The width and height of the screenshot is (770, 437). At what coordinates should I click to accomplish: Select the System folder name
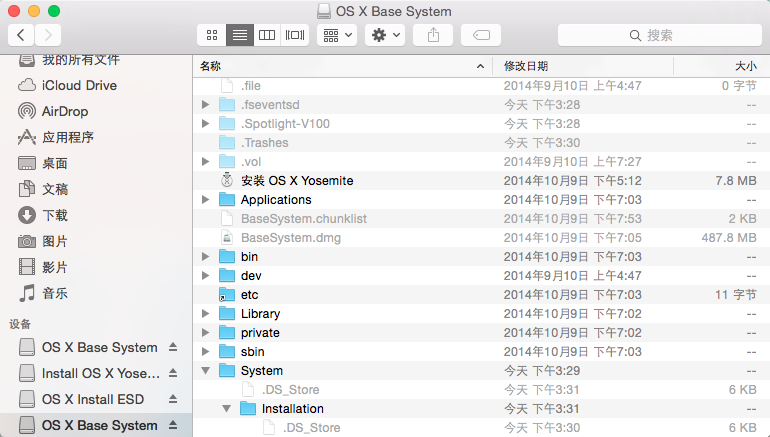coord(262,371)
